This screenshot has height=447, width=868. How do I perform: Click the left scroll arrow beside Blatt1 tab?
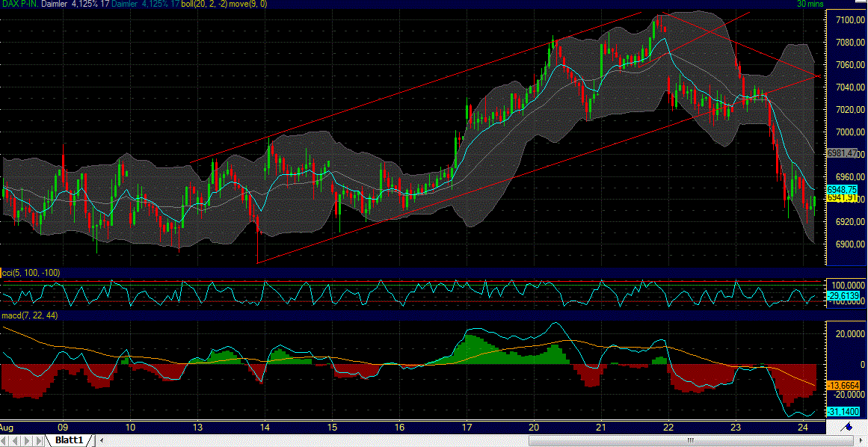(102, 440)
